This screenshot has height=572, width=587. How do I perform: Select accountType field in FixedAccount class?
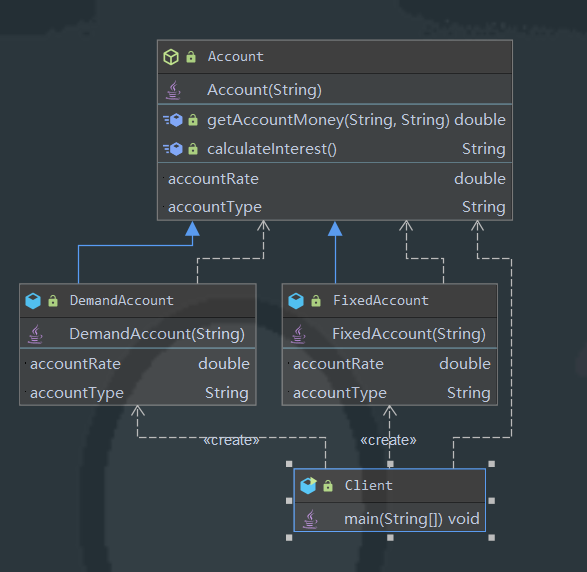390,393
